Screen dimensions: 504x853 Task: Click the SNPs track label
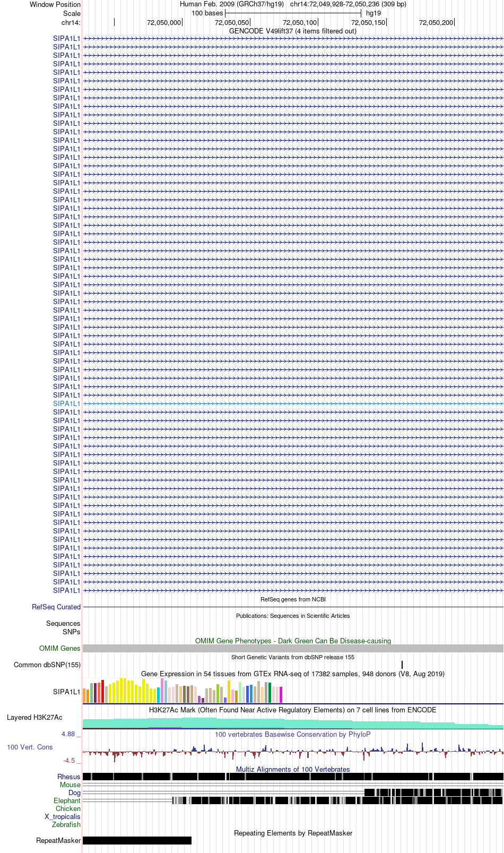click(71, 632)
